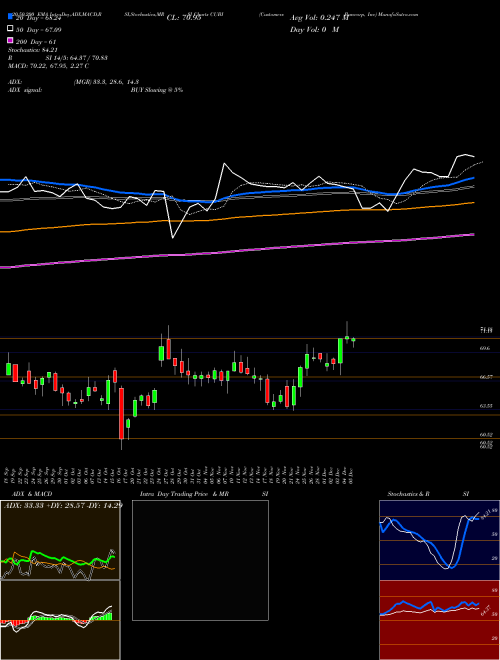
Task: Click the tall red candlestick at the lowest low
Action: coord(121,414)
